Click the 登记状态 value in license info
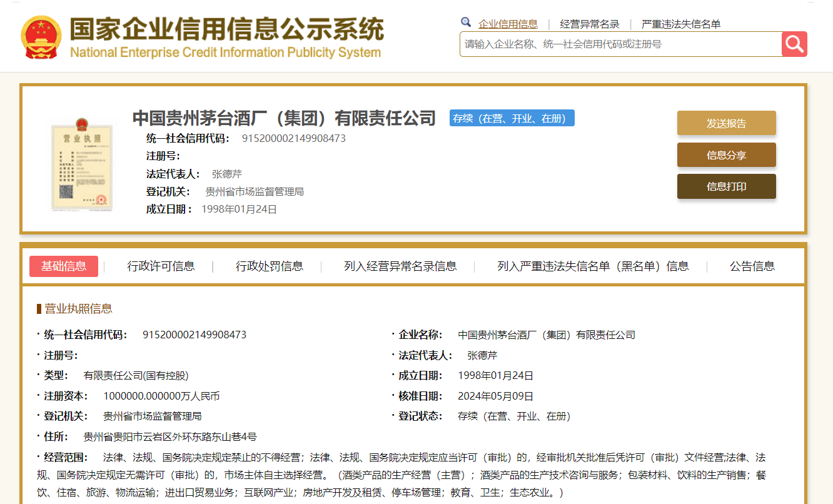Image resolution: width=833 pixels, height=504 pixels. pyautogui.click(x=514, y=416)
